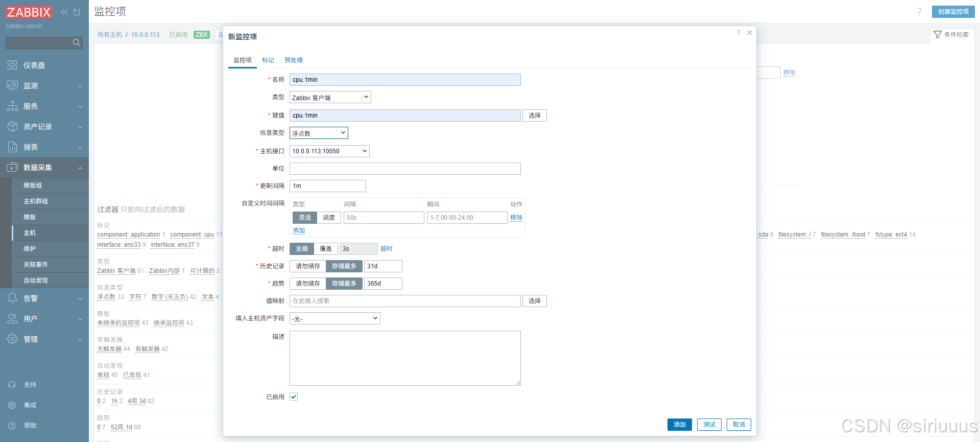Click the users 用户 icon

point(12,318)
